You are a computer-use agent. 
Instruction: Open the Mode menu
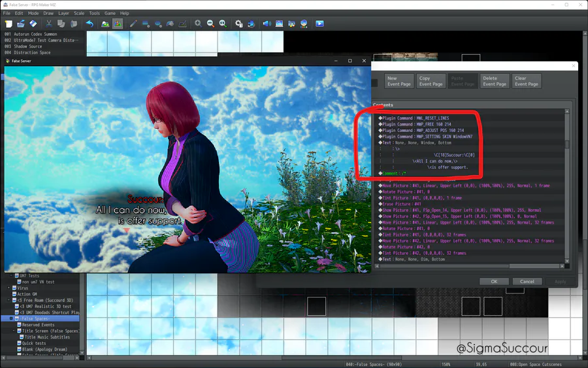[33, 13]
